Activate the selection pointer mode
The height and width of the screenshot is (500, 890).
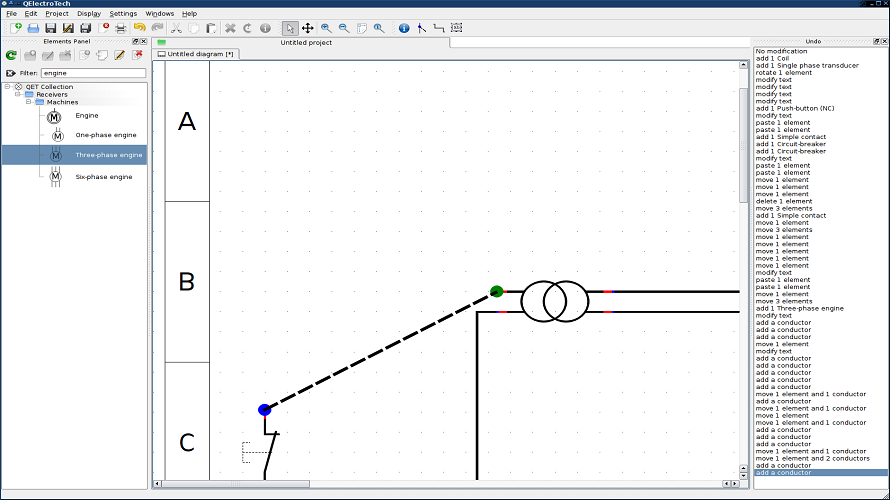click(x=289, y=28)
